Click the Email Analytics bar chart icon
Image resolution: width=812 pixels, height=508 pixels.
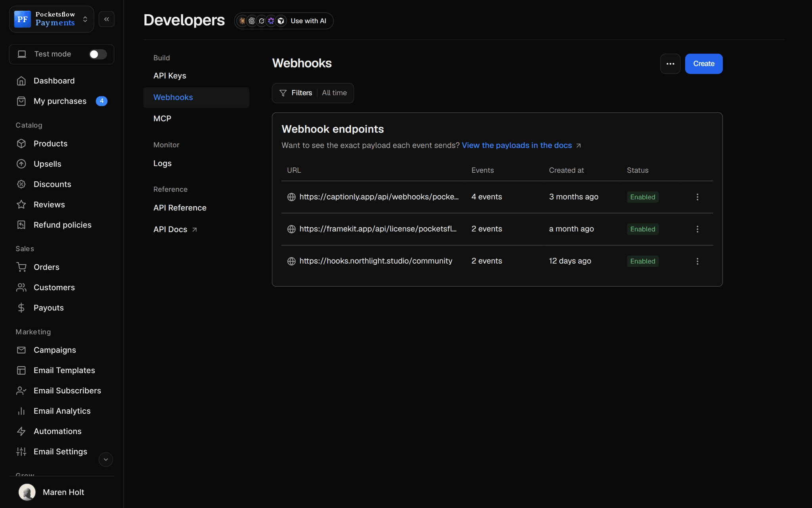point(21,411)
